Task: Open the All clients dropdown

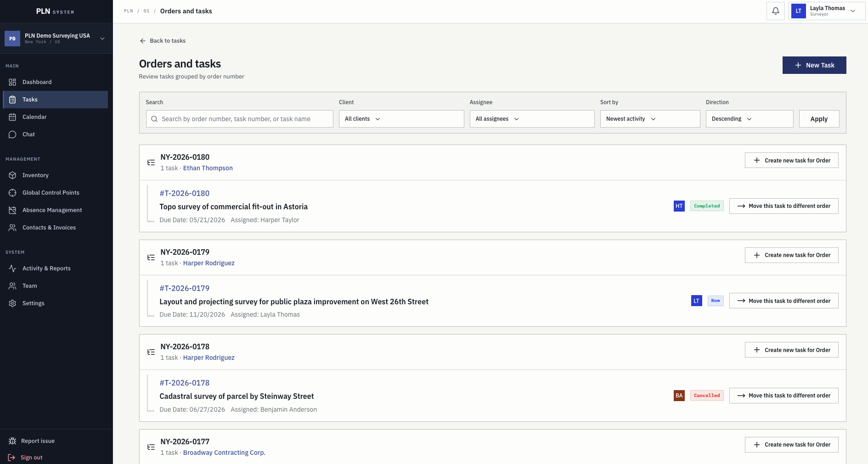Action: (401, 119)
